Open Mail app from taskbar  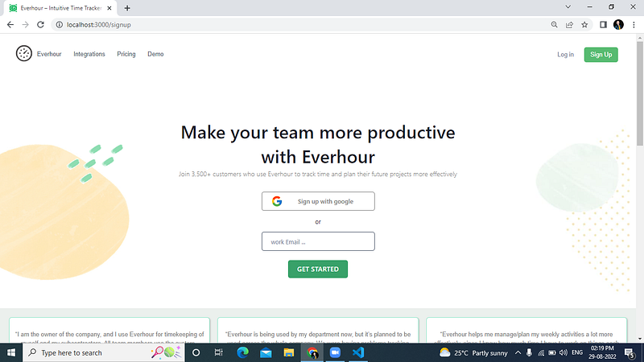pyautogui.click(x=266, y=352)
